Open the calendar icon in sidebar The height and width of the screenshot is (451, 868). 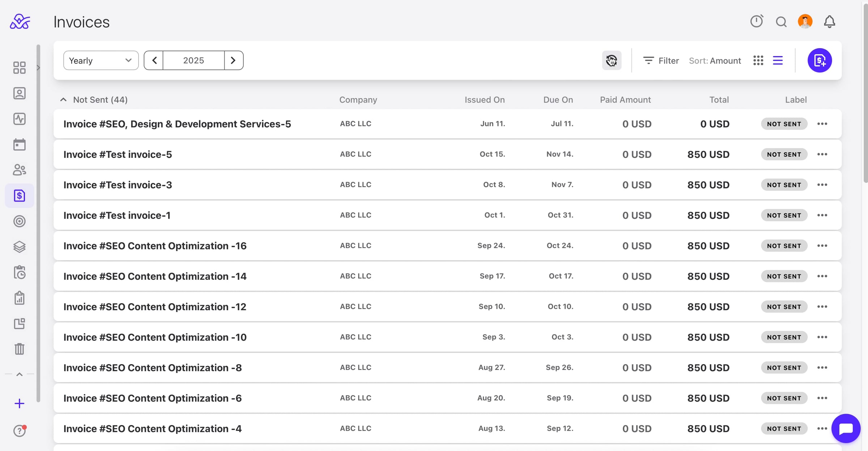pos(20,144)
